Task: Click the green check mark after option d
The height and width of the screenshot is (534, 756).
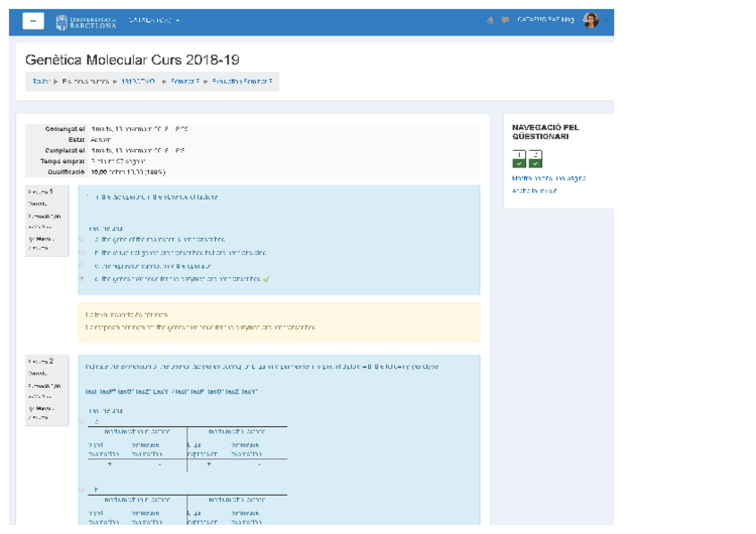Action: [267, 279]
